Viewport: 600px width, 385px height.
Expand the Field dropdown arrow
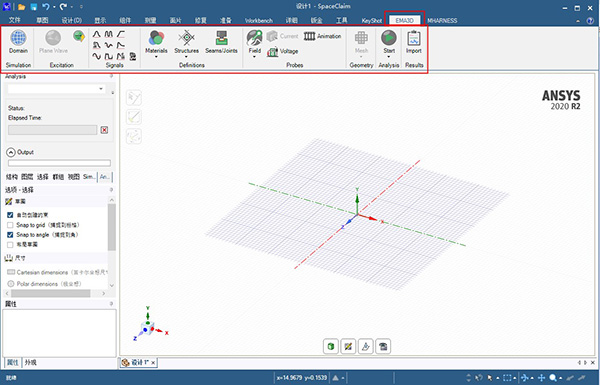point(254,57)
